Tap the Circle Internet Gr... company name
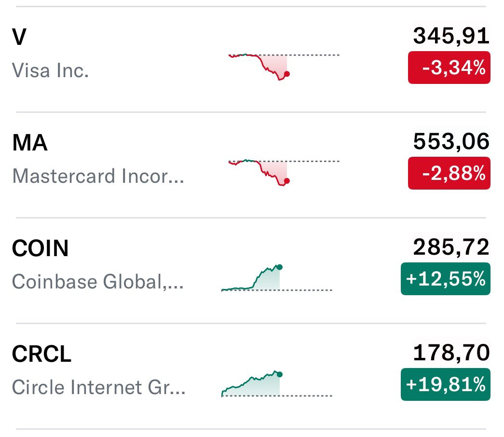Image resolution: width=504 pixels, height=437 pixels. [98, 387]
